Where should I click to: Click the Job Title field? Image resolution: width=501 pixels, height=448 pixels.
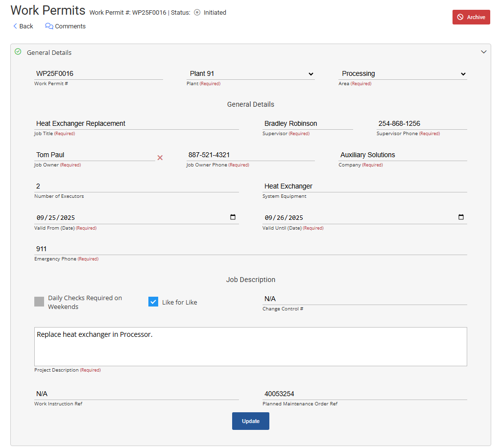(x=137, y=123)
